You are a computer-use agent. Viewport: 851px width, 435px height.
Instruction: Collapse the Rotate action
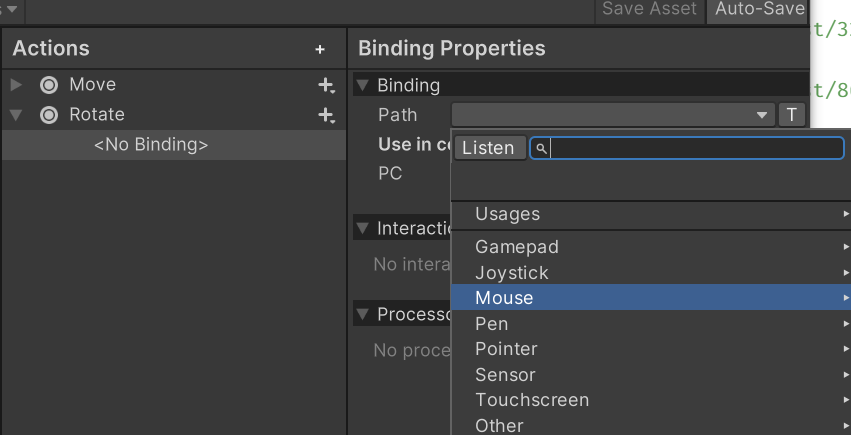pyautogui.click(x=16, y=115)
